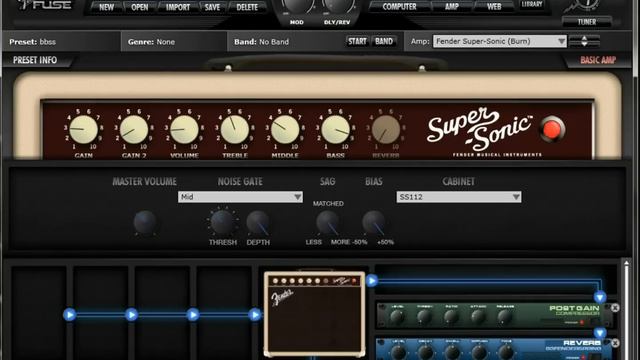Click the Post Gain Compressor LEVEL knob
Screen dimensions: 640x360
(x=398, y=316)
